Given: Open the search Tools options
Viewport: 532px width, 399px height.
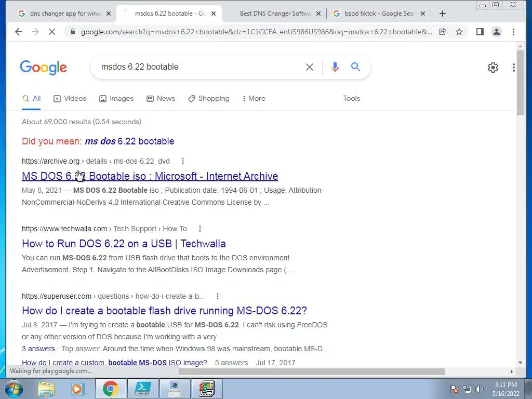Looking at the screenshot, I should point(351,98).
